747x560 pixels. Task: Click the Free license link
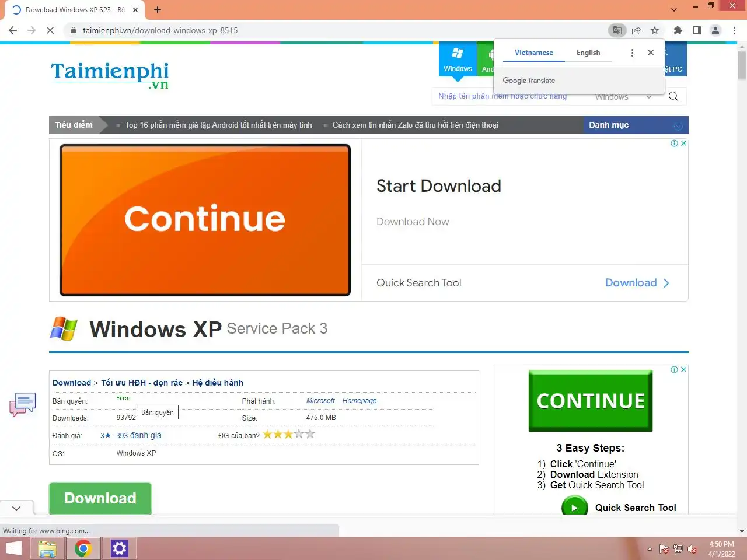pyautogui.click(x=123, y=398)
